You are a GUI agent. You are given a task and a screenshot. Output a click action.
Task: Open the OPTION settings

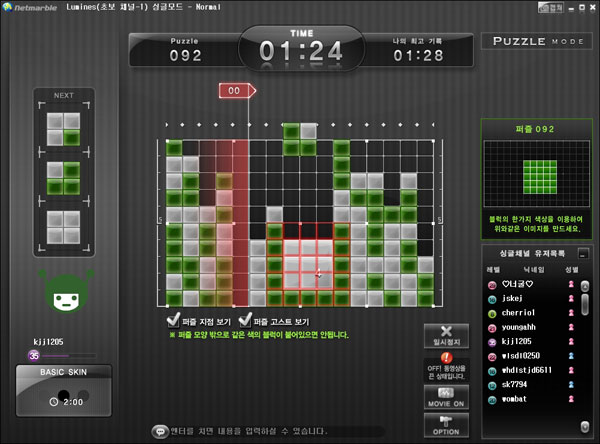pyautogui.click(x=445, y=424)
